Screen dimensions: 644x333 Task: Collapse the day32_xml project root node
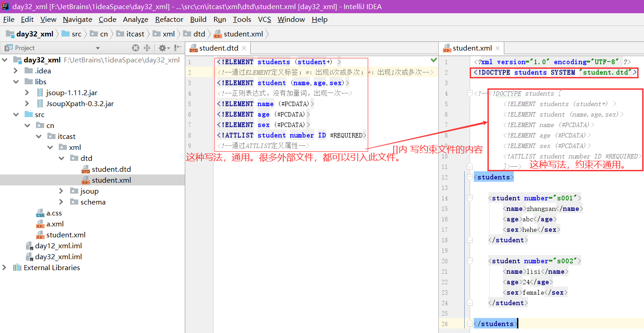5,60
